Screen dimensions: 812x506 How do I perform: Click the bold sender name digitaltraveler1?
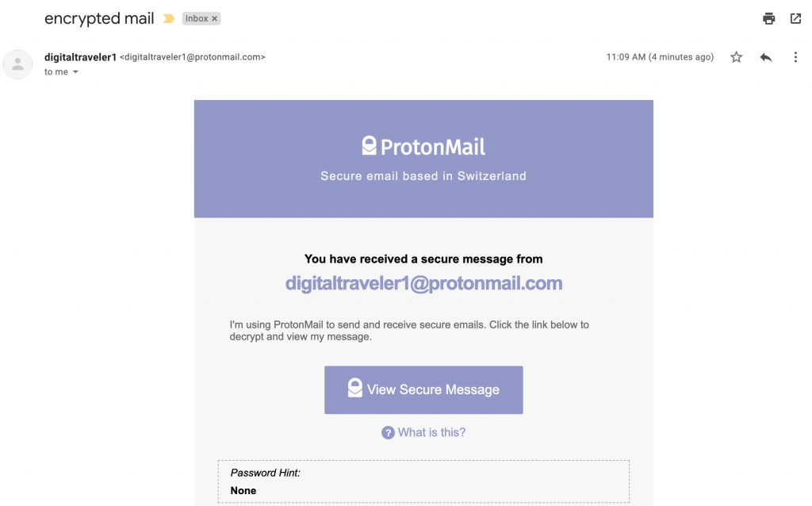80,57
